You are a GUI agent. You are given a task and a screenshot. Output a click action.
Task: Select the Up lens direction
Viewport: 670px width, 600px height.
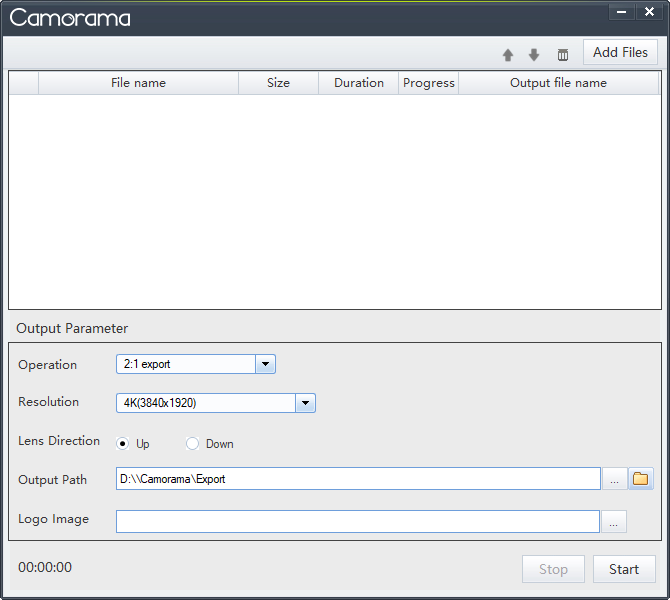(x=123, y=444)
